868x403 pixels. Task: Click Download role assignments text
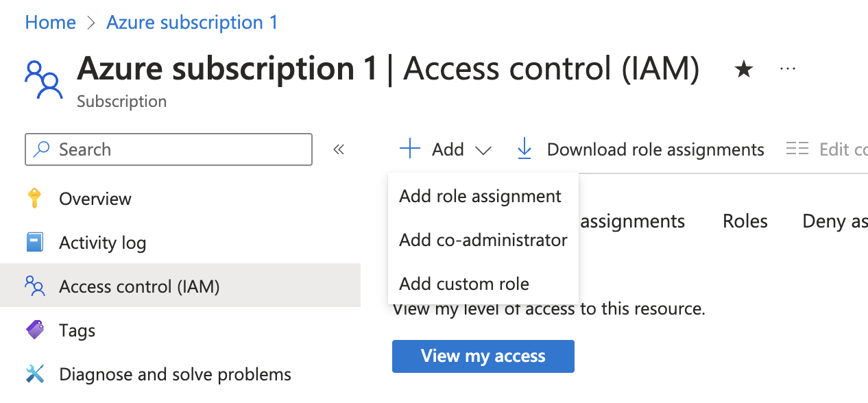655,149
